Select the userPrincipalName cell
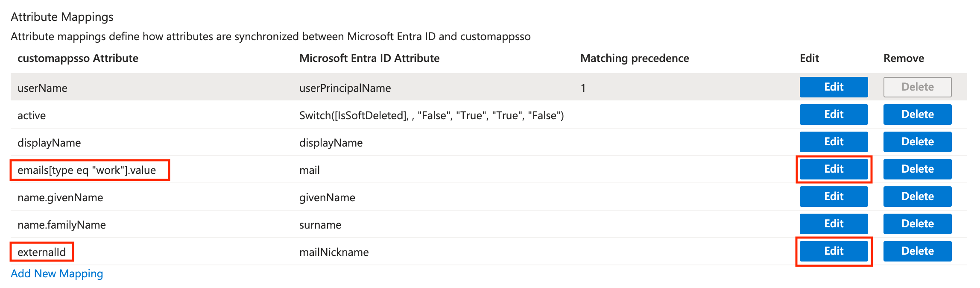 345,88
